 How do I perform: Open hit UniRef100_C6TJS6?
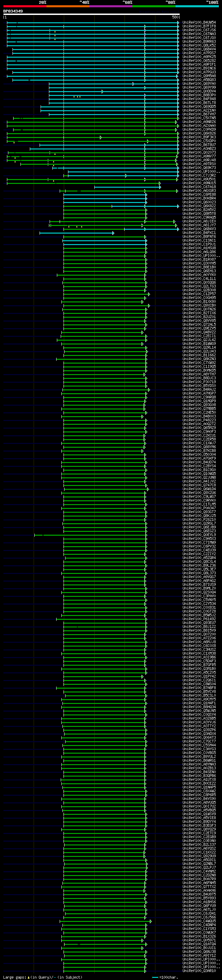coord(199,30)
